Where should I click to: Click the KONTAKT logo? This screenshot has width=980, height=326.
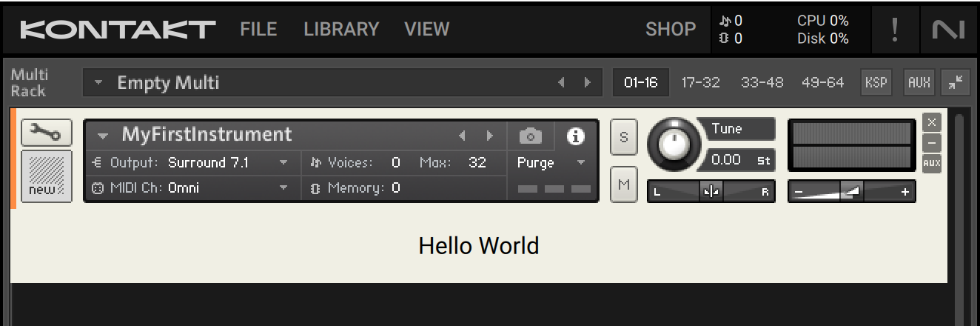point(118,30)
